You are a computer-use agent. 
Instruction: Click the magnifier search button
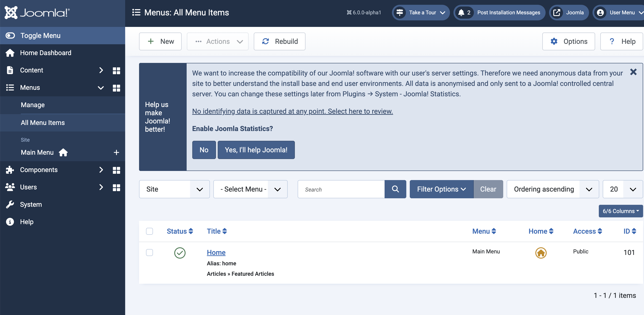pyautogui.click(x=395, y=189)
